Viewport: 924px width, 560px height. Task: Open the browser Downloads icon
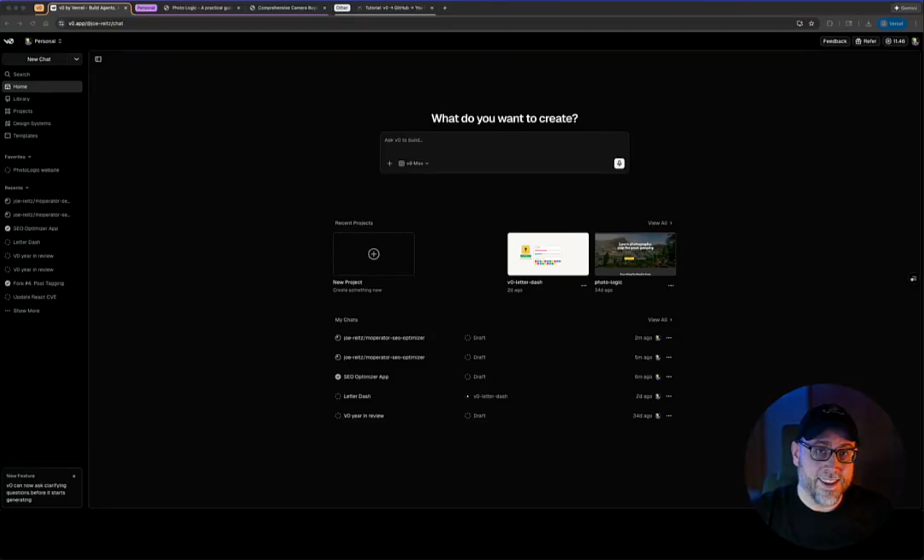coord(868,24)
